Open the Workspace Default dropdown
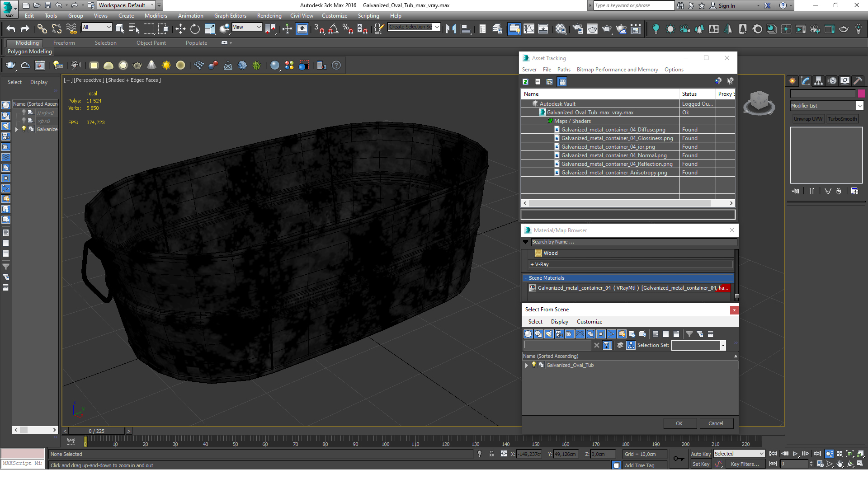 [x=127, y=5]
